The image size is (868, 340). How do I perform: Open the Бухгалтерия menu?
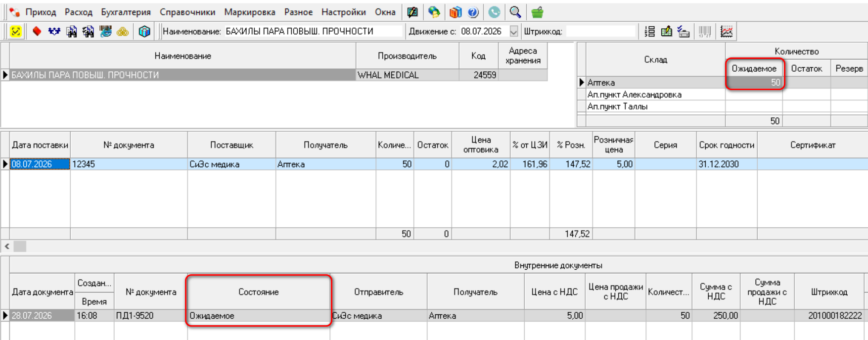[126, 12]
